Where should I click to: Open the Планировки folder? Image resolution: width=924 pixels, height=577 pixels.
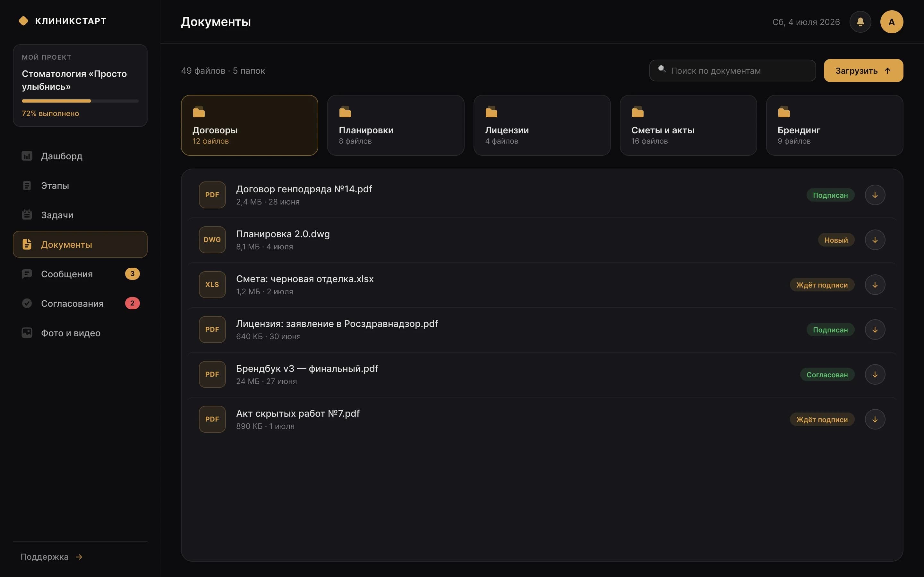point(396,125)
